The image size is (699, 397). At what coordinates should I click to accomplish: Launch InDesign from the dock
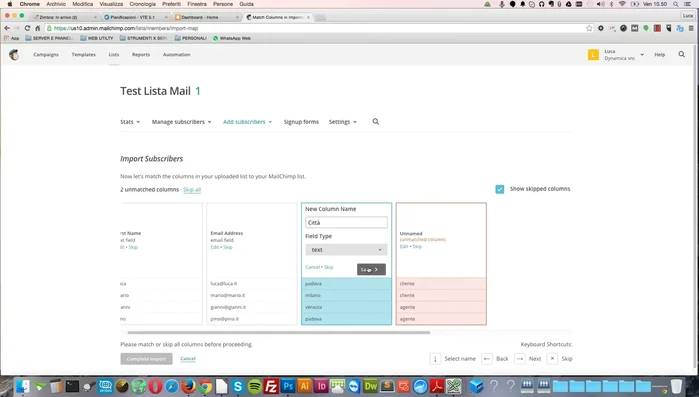pos(321,386)
